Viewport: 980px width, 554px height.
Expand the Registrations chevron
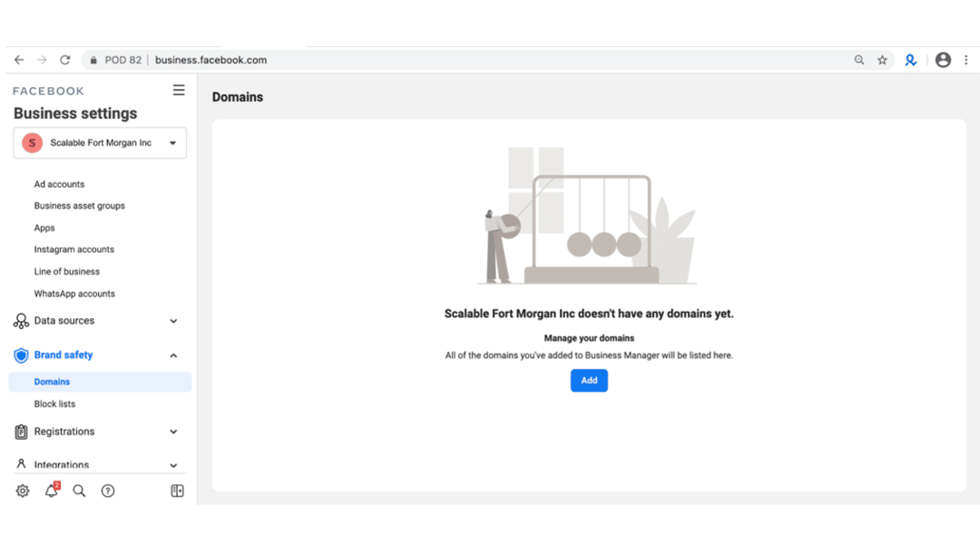tap(173, 432)
